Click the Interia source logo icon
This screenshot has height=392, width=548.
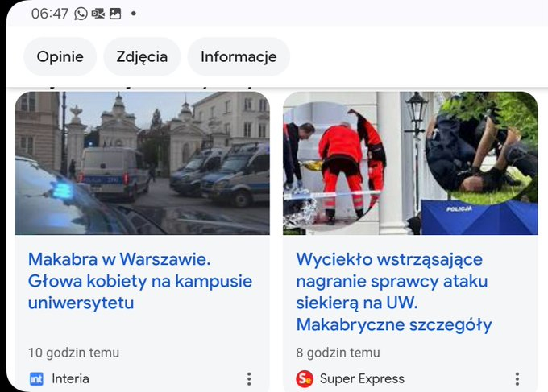point(36,378)
